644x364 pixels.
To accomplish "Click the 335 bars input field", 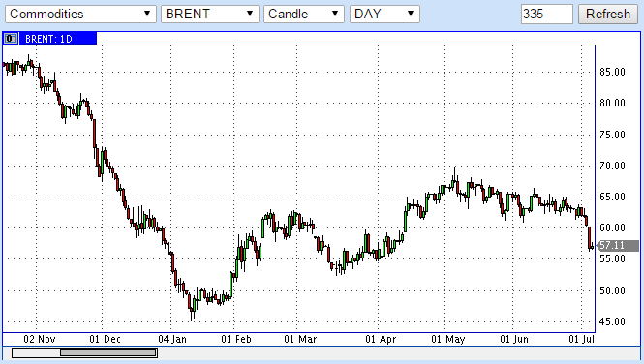I will coord(546,14).
